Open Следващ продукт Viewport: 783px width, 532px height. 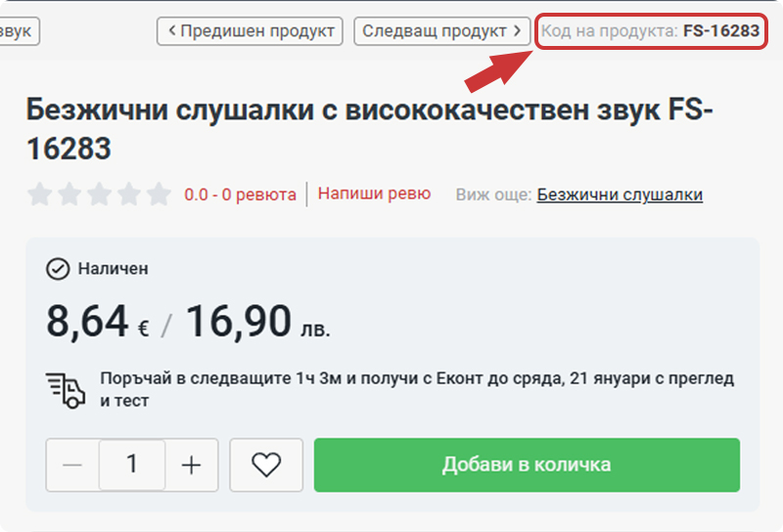(x=440, y=30)
